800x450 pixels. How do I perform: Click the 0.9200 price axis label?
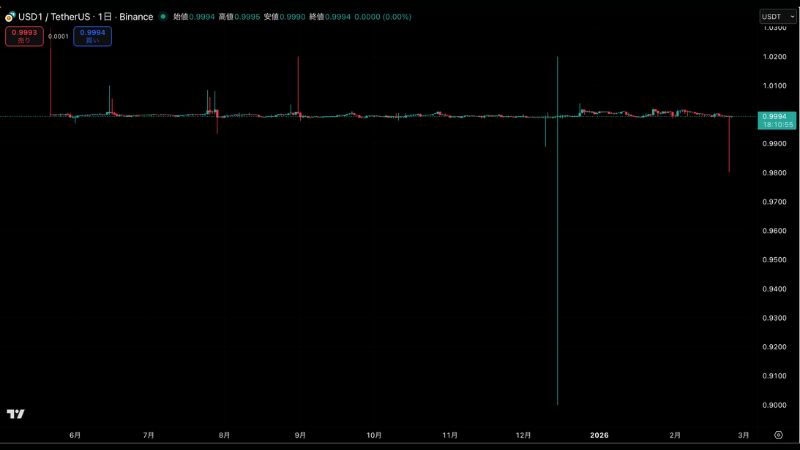click(x=774, y=347)
